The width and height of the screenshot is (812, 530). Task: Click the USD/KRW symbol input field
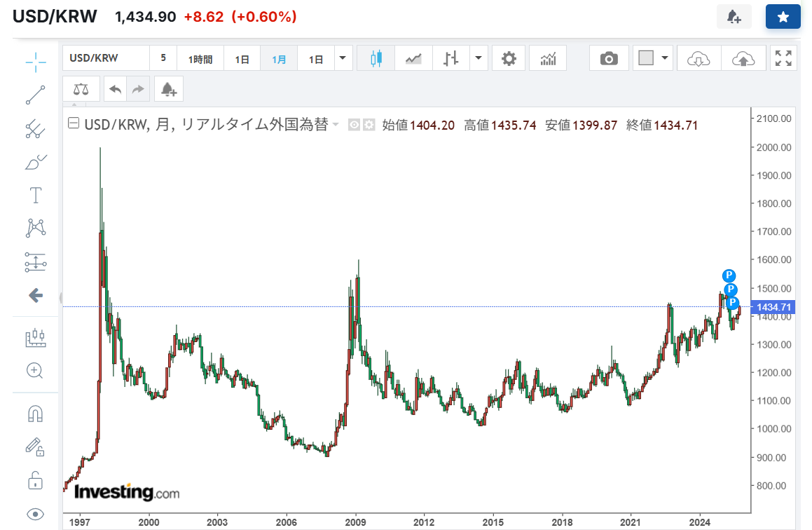coord(106,58)
